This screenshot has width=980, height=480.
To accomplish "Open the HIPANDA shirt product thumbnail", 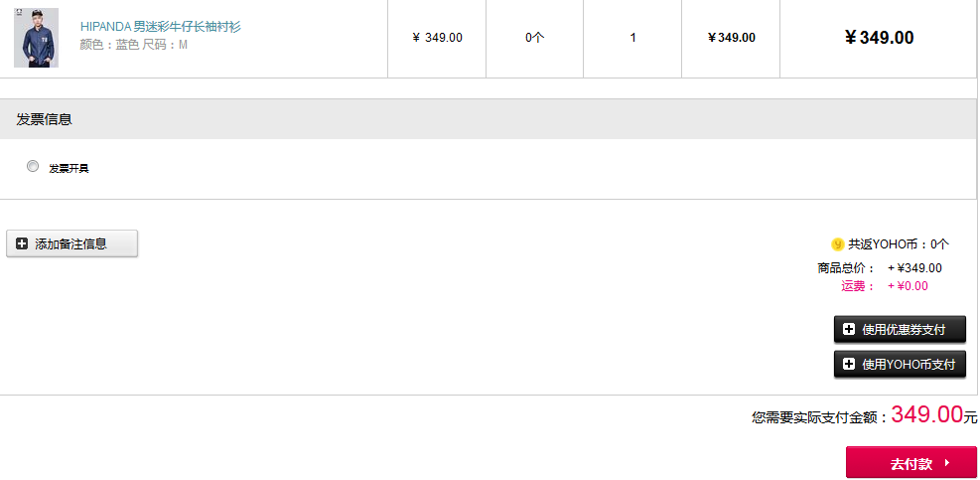I will tap(37, 38).
